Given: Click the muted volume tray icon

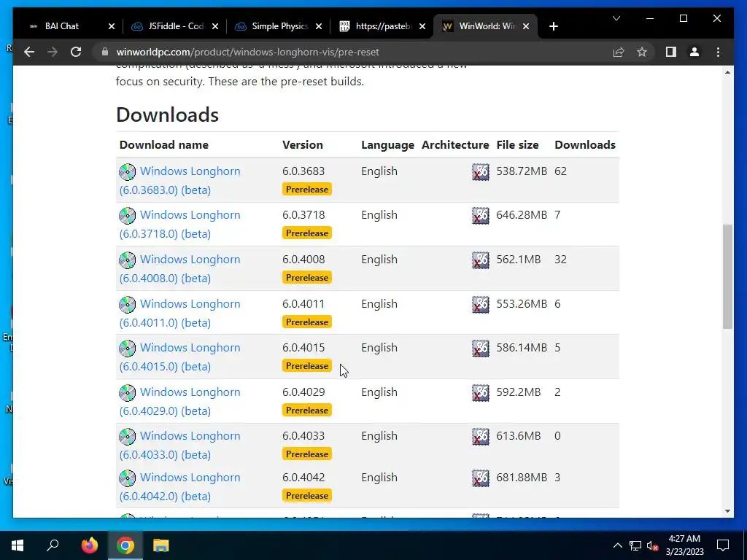Looking at the screenshot, I should [652, 545].
